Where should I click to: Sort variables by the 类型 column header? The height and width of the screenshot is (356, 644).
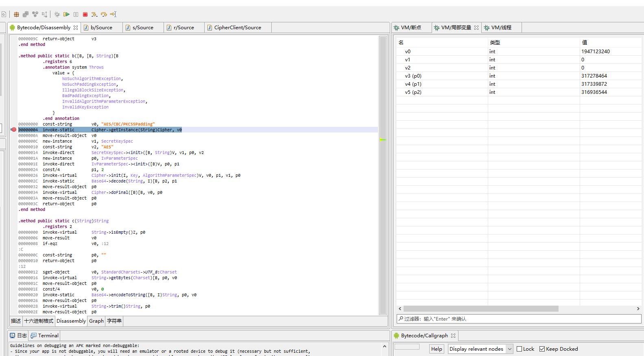click(x=534, y=42)
